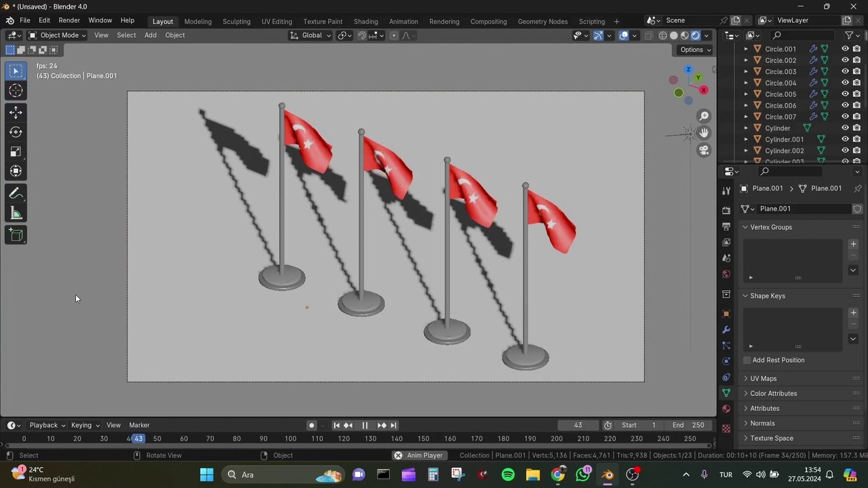Pick the Measure tool

coord(16,214)
